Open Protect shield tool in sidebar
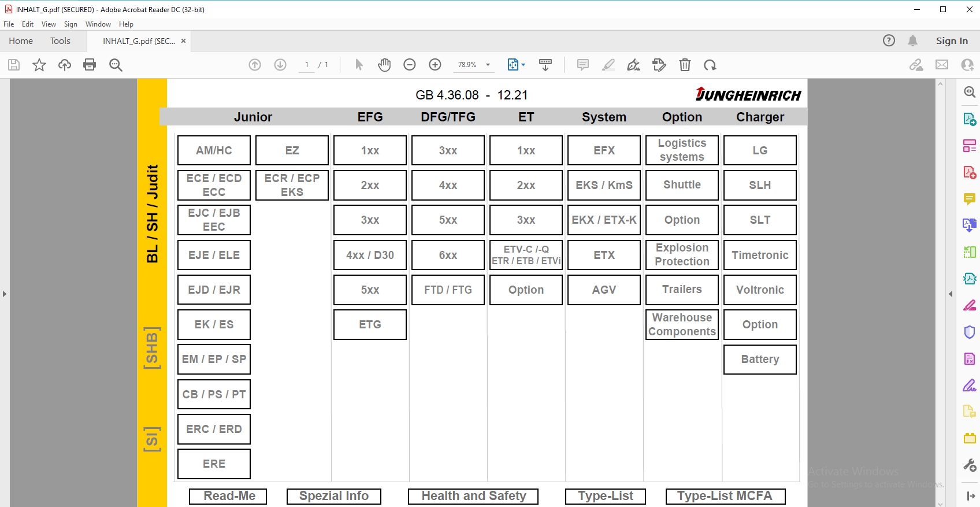The height and width of the screenshot is (507, 980). click(970, 332)
